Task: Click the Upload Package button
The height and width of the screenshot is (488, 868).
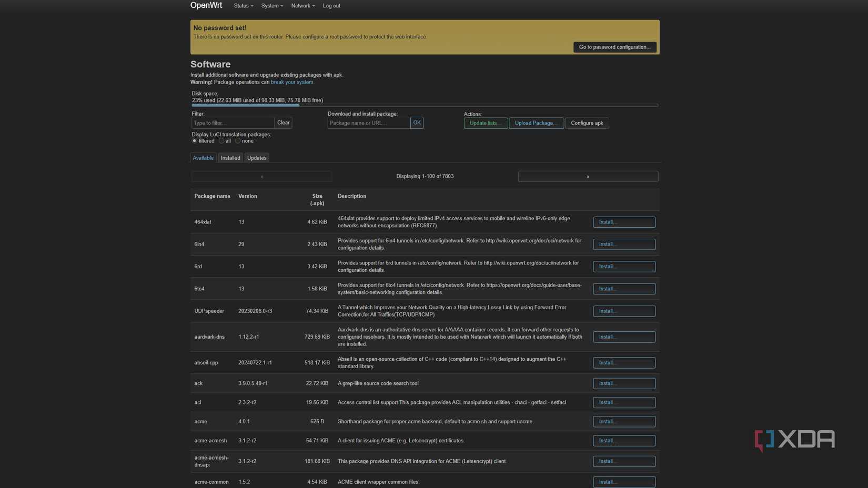Action: pyautogui.click(x=536, y=123)
